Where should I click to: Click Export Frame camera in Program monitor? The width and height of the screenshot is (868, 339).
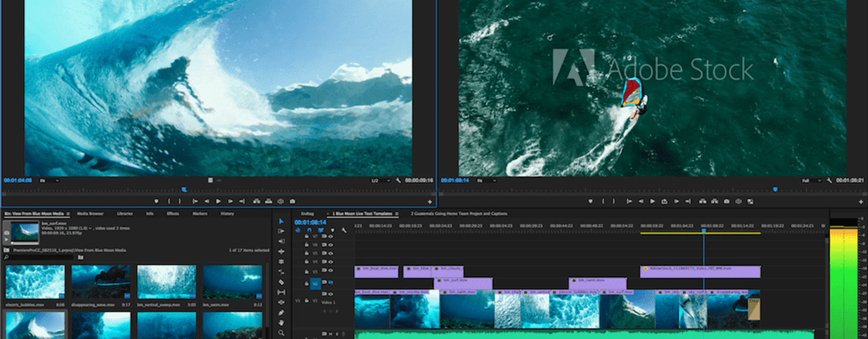(x=726, y=201)
